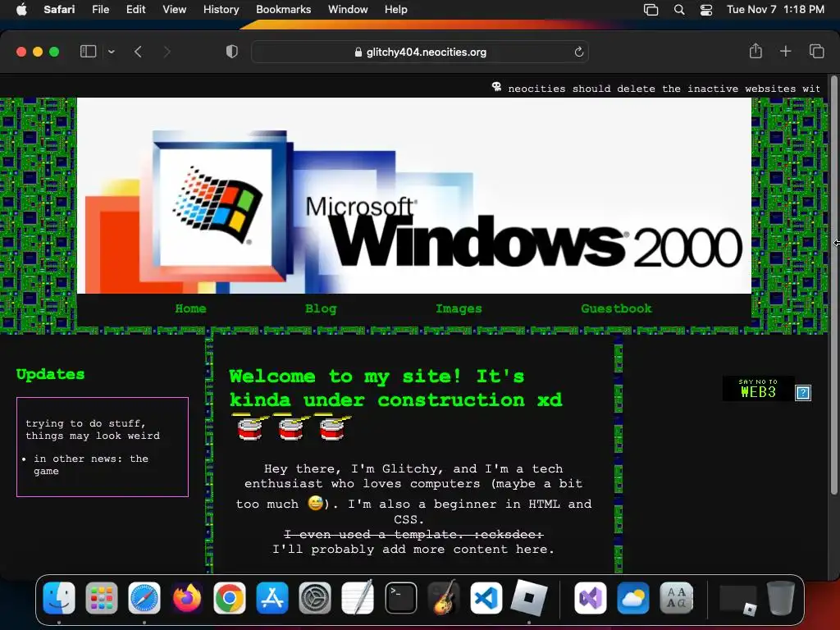Screen dimensions: 840x630
Task: Open the Safari menu
Action: coord(59,9)
